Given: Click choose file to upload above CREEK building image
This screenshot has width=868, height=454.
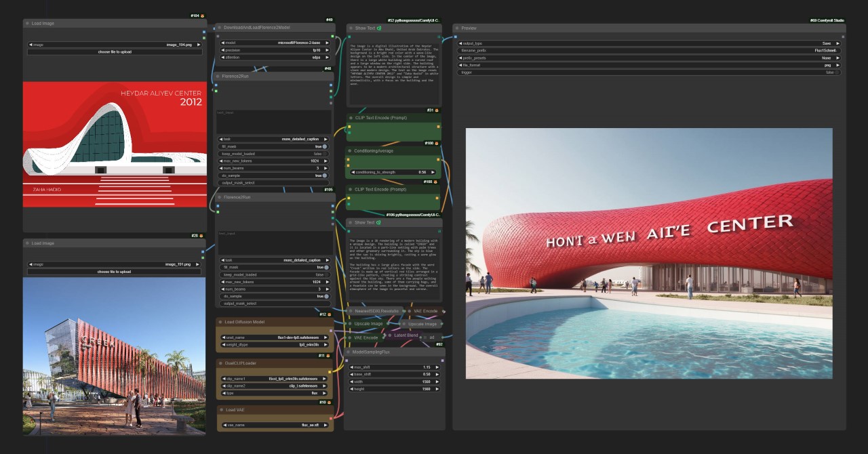Looking at the screenshot, I should coord(115,272).
